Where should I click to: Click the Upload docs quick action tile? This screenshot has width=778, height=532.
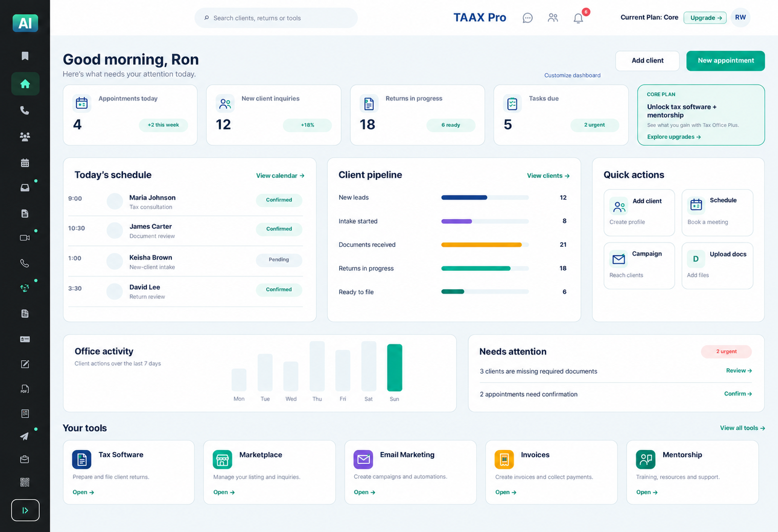[717, 266]
